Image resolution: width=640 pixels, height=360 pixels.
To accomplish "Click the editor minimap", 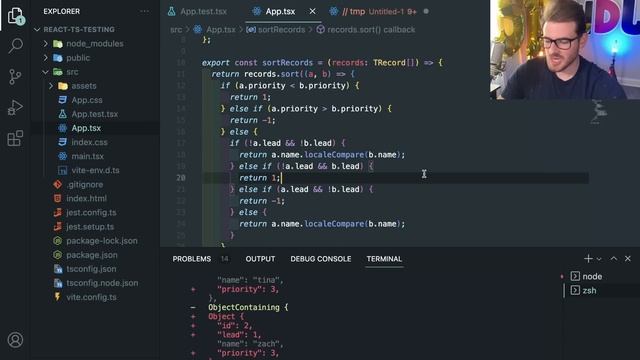I will [x=600, y=111].
